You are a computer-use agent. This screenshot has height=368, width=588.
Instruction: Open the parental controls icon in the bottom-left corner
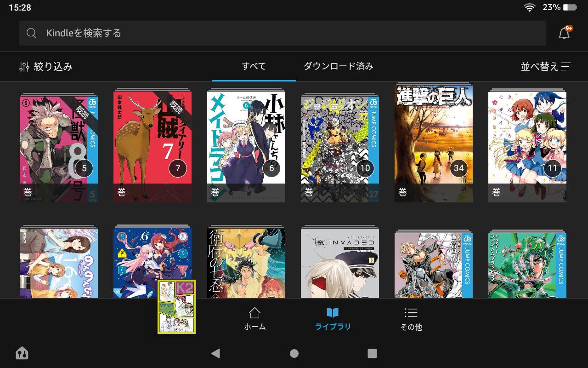[x=22, y=353]
